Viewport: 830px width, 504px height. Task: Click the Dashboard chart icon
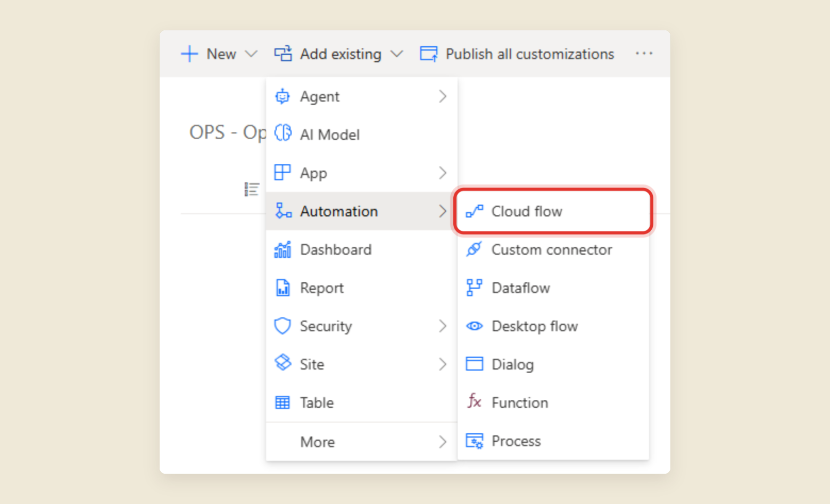283,249
